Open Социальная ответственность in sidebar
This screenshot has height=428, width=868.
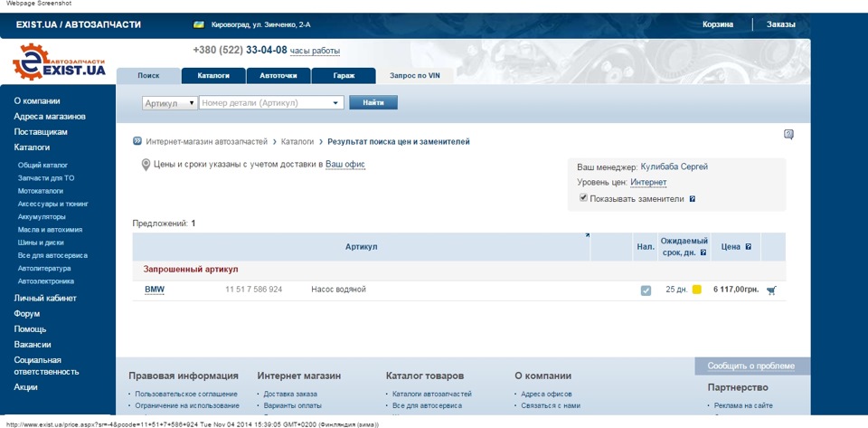pyautogui.click(x=46, y=366)
